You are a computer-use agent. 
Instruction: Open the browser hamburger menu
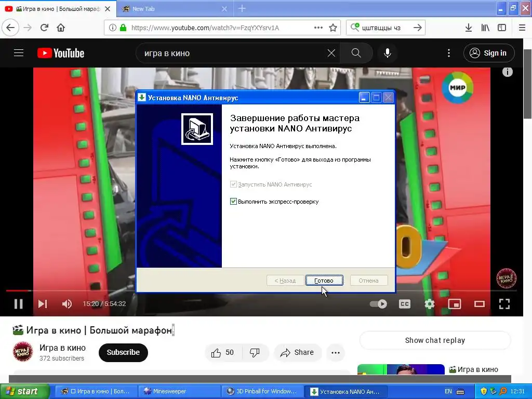[522, 28]
